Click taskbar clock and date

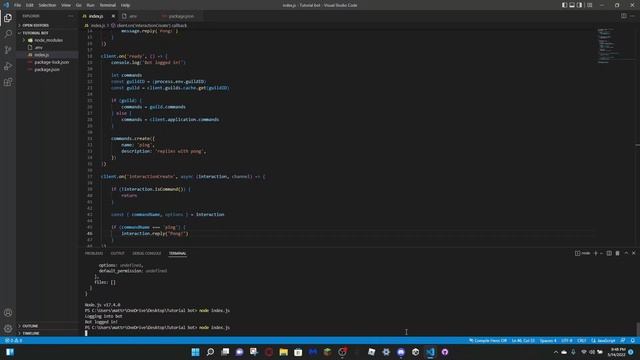(x=616, y=352)
